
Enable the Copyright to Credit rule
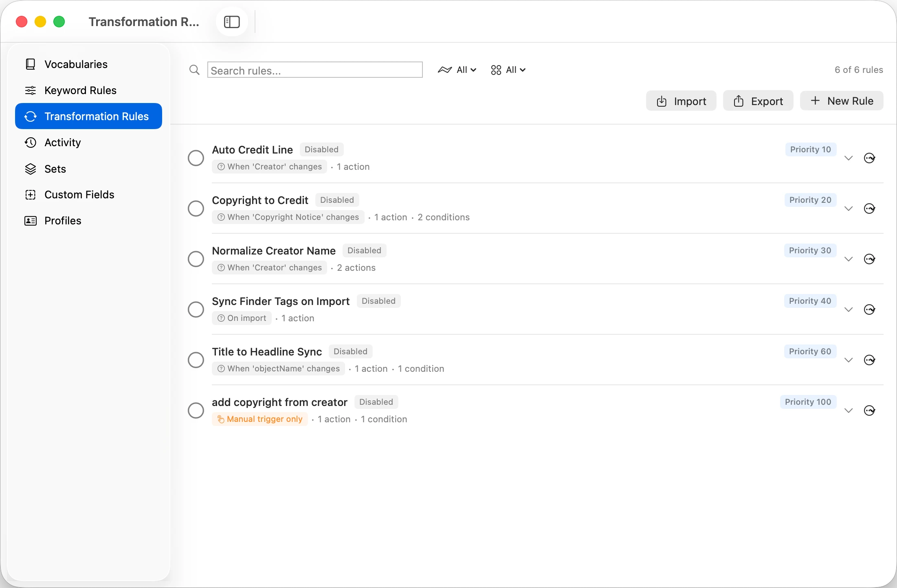(x=196, y=208)
